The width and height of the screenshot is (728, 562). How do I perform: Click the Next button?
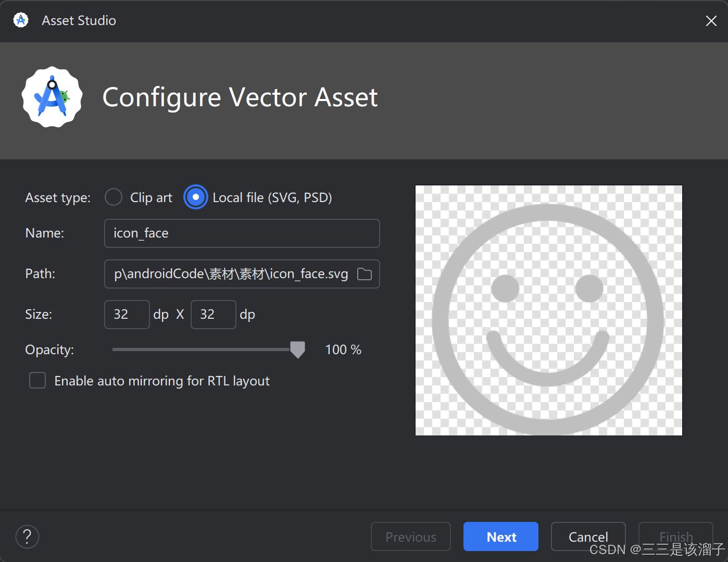click(x=500, y=536)
